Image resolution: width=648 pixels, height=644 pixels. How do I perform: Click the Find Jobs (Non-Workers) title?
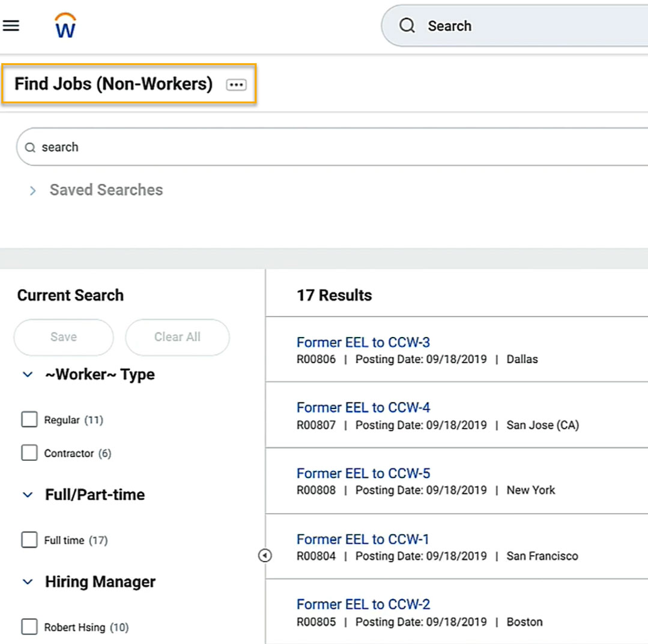click(x=114, y=84)
